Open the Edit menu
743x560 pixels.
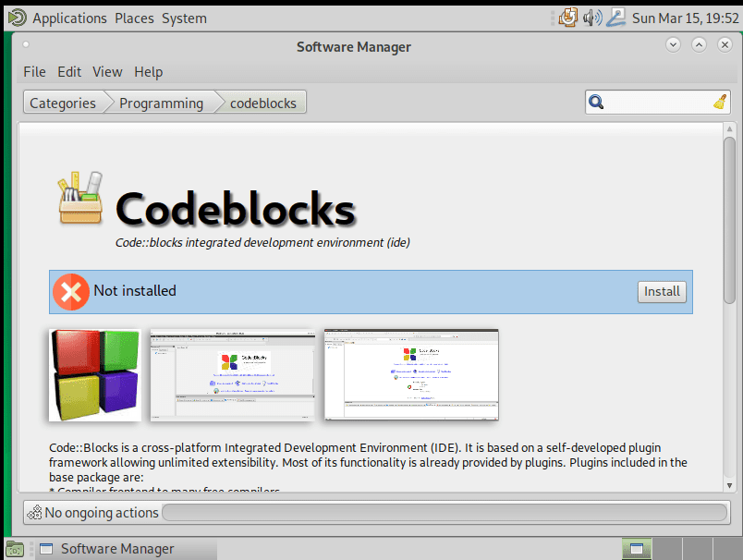click(69, 72)
